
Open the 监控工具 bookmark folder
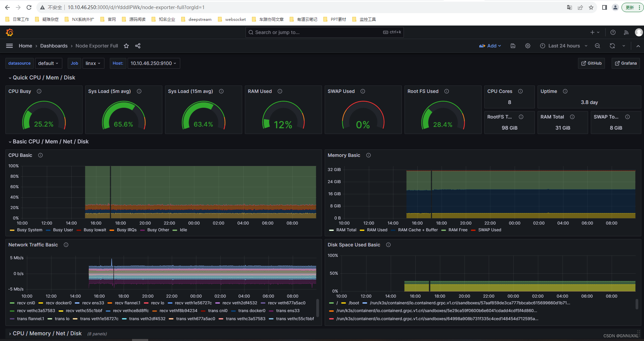[x=364, y=19]
